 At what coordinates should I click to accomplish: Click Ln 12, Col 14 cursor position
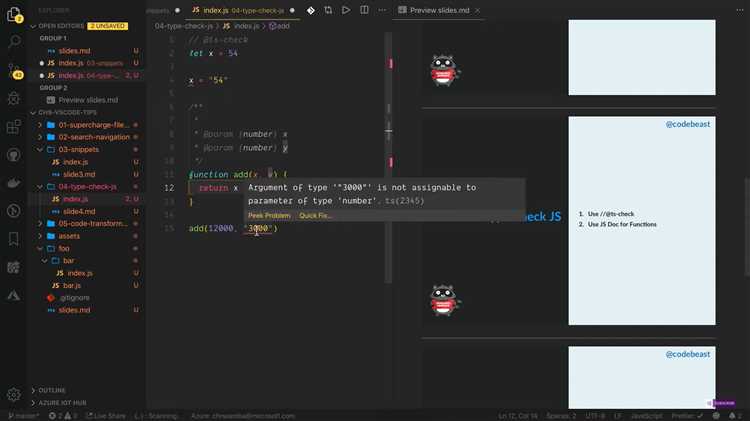(518, 416)
